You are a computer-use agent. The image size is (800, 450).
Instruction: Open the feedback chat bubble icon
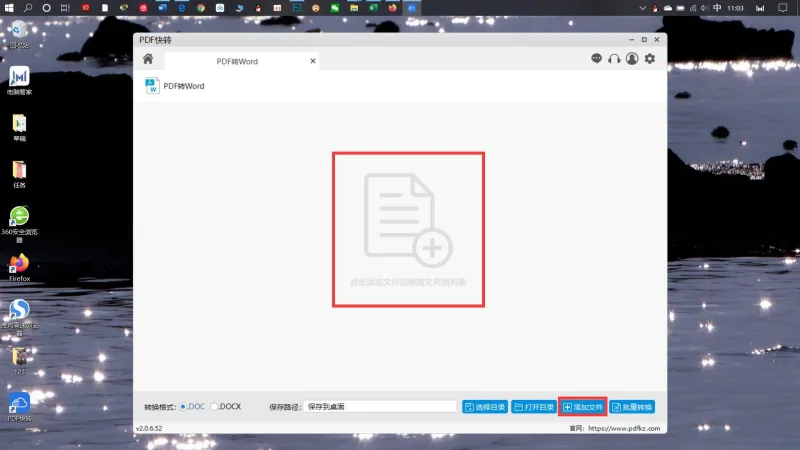596,59
